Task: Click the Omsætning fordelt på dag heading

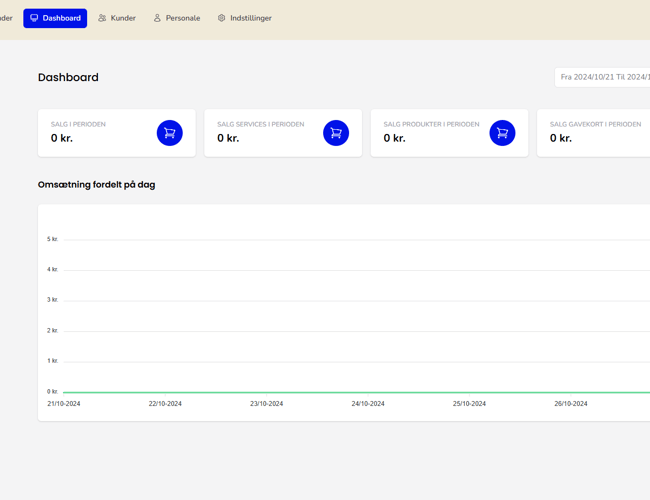Action: [97, 185]
